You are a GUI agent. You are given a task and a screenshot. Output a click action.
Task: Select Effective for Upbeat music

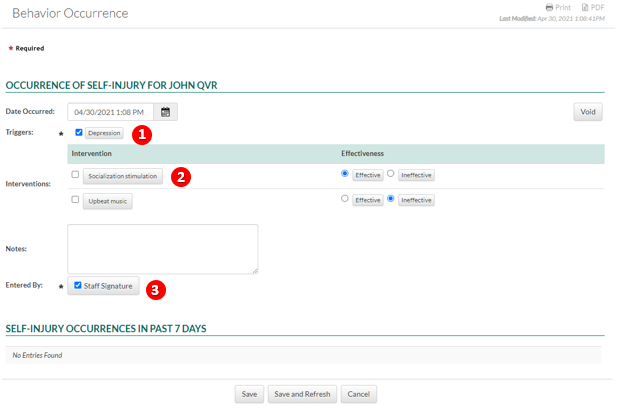345,199
